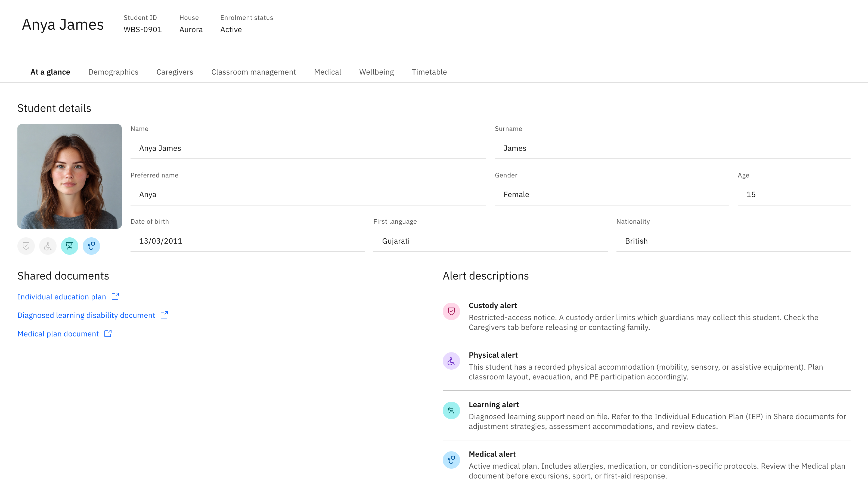Click the wheelchair physical icon under the photo
The height and width of the screenshot is (497, 868).
(x=48, y=246)
